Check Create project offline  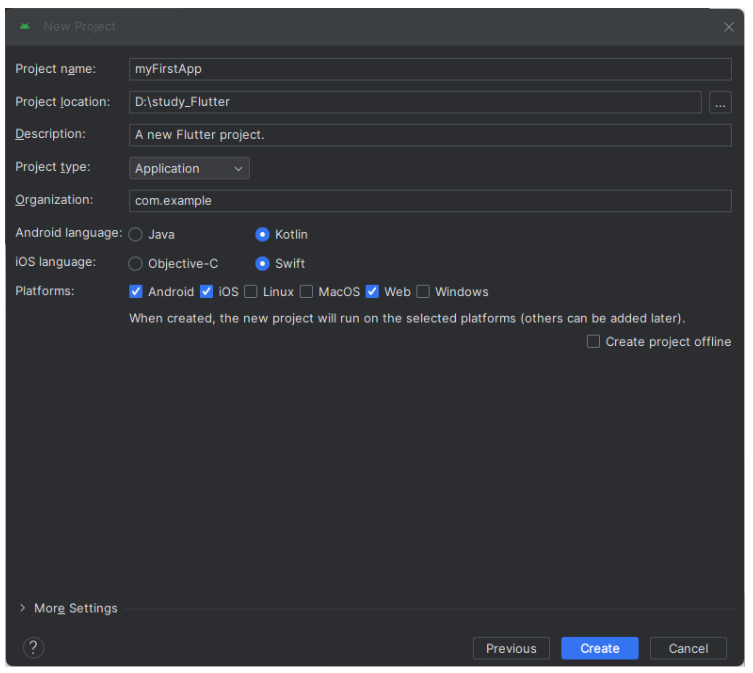tap(594, 342)
